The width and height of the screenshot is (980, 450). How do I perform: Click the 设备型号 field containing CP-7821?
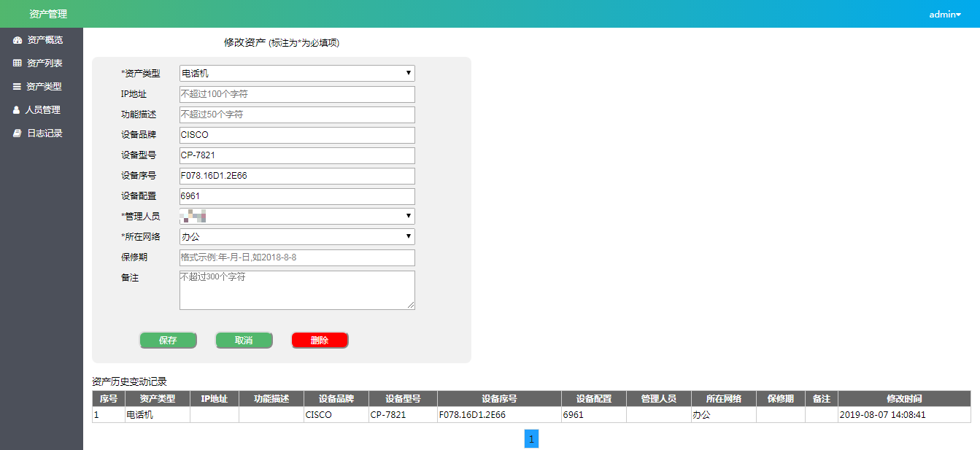[x=297, y=155]
